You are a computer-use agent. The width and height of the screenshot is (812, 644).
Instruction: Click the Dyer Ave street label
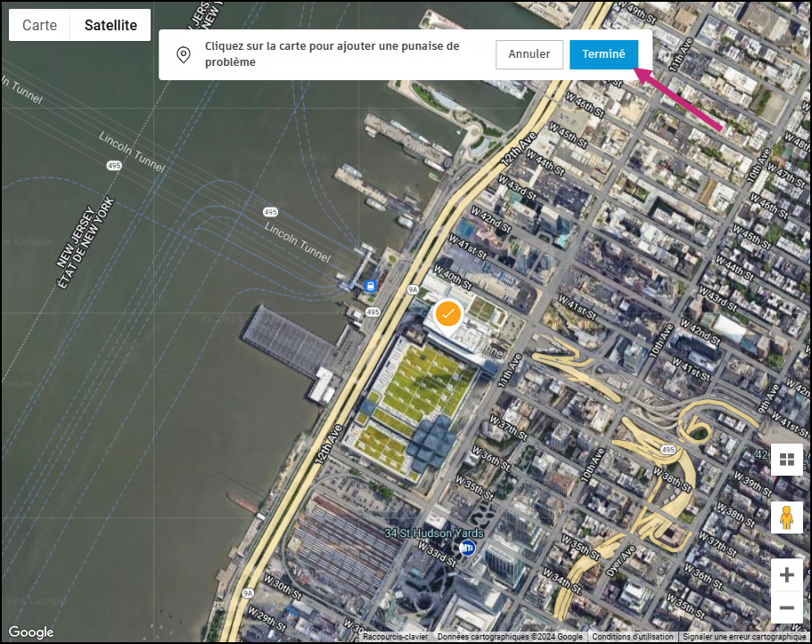click(620, 561)
